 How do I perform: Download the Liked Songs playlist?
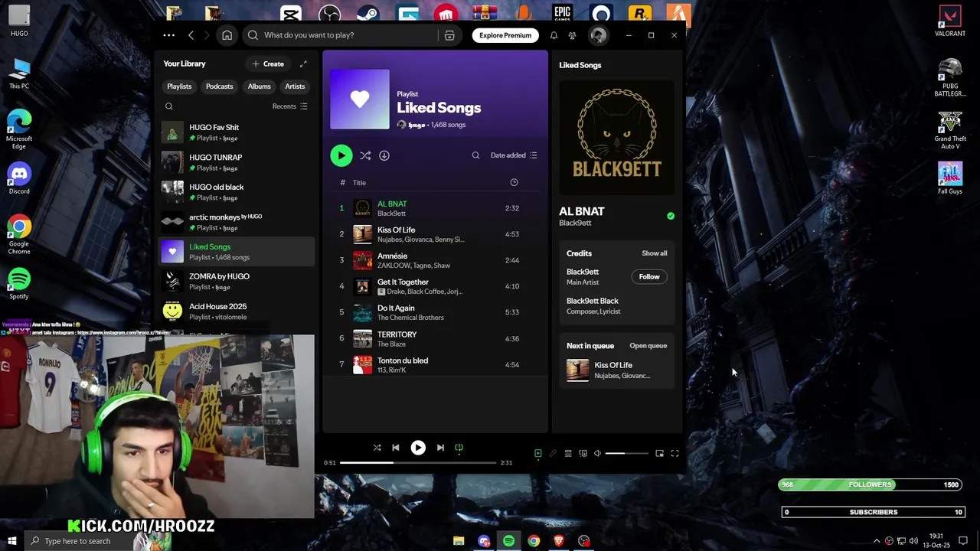[384, 155]
